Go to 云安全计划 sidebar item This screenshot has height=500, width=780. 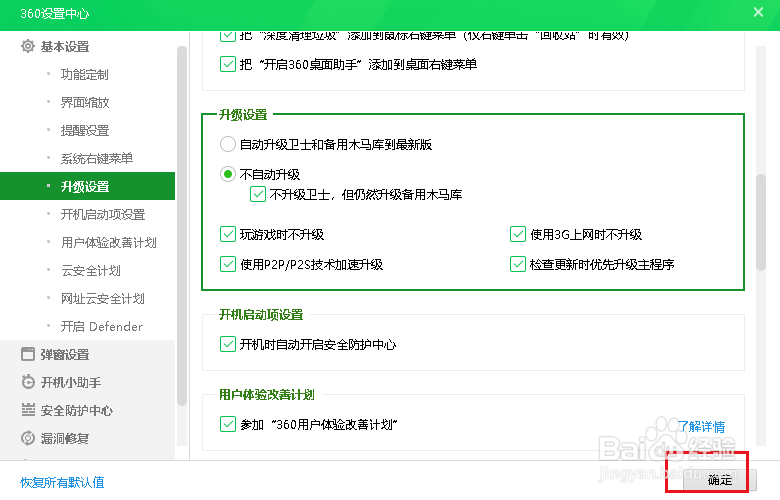[91, 270]
